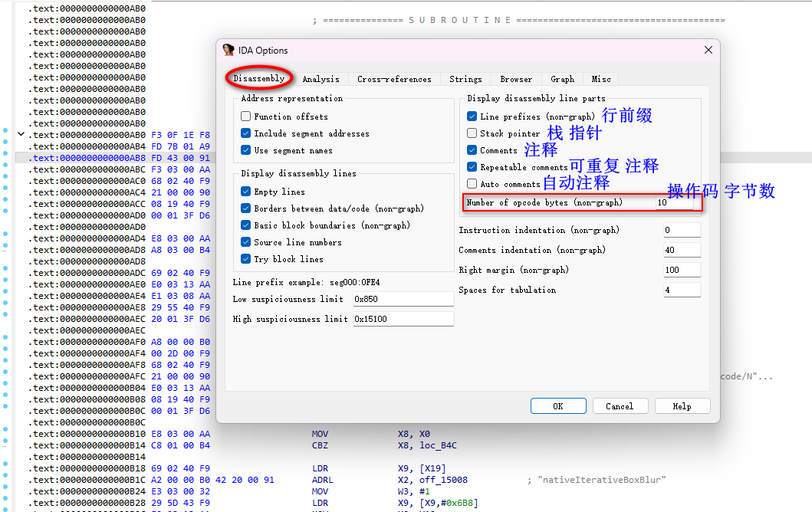Click the CBZ instruction at B14
The width and height of the screenshot is (812, 512).
pos(320,445)
